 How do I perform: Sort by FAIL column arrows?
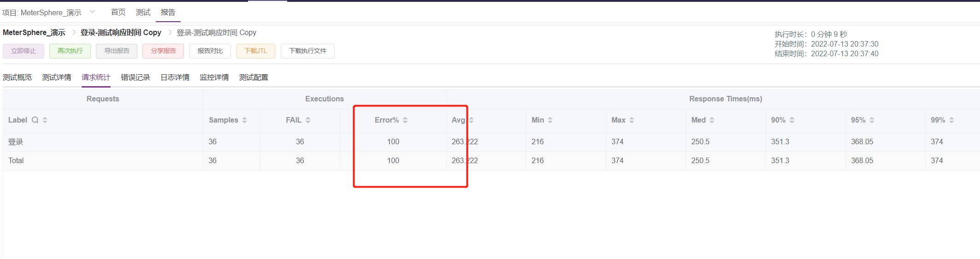click(307, 120)
